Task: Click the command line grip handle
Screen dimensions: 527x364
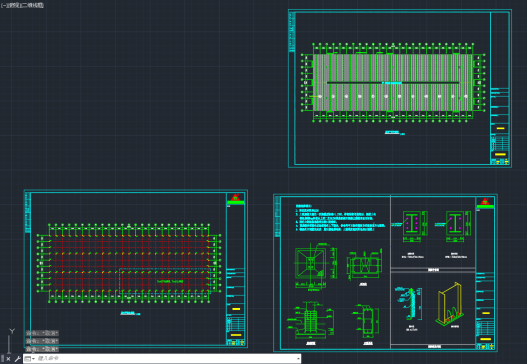Action: pos(2,359)
